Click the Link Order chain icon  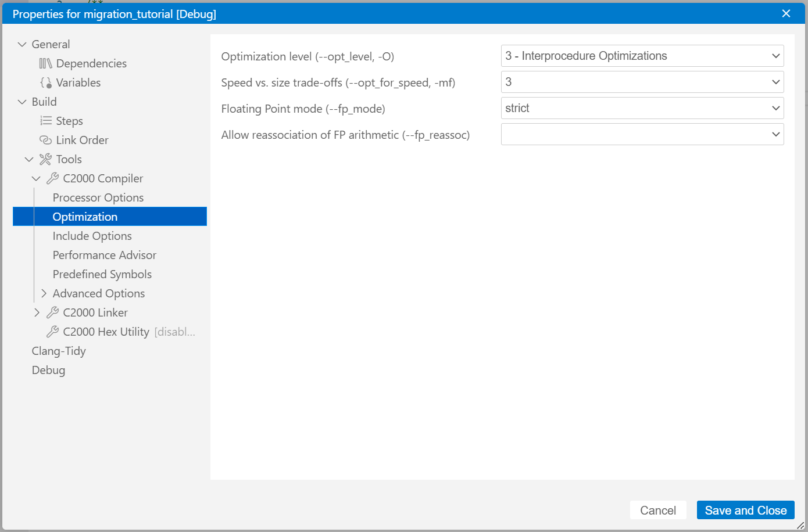[45, 140]
